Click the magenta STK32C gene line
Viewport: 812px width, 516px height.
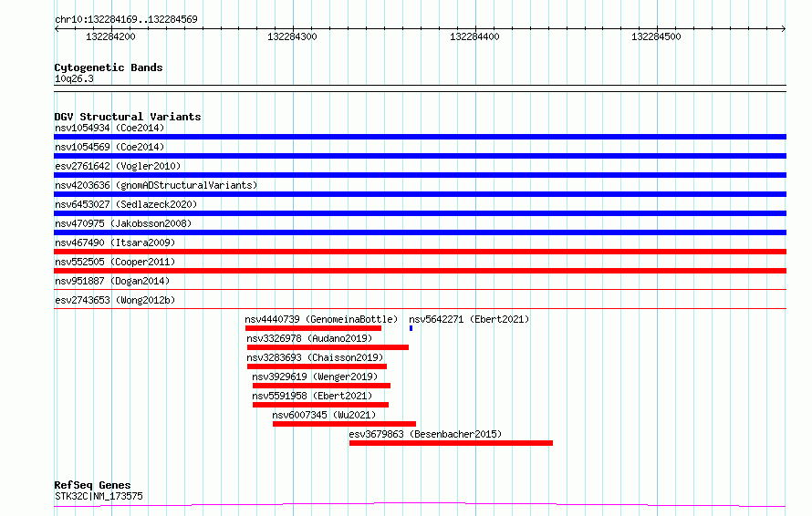pos(420,504)
